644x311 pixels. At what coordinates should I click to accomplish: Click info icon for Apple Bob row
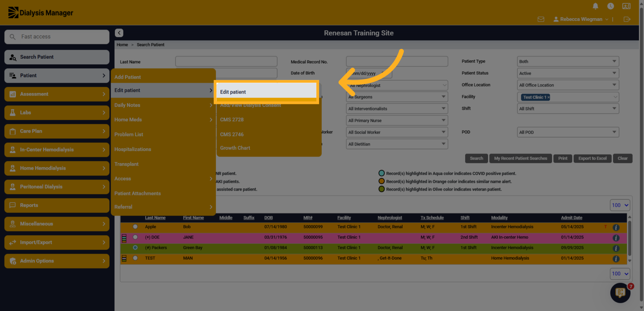pyautogui.click(x=616, y=227)
